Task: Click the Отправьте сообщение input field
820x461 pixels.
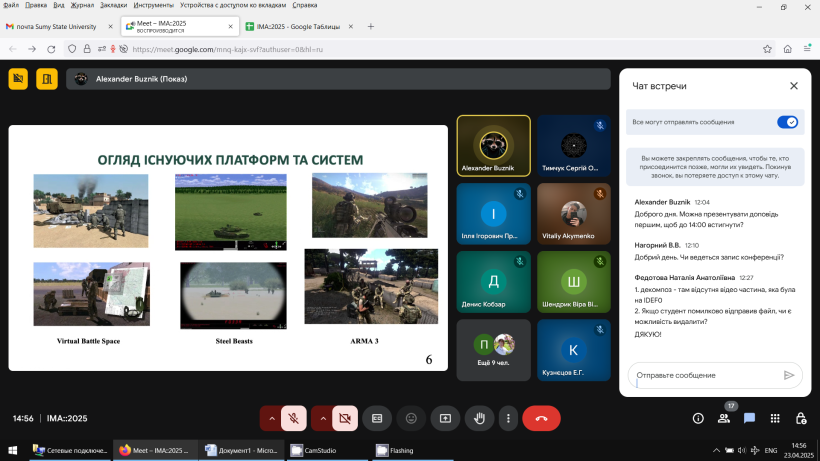Action: 706,375
